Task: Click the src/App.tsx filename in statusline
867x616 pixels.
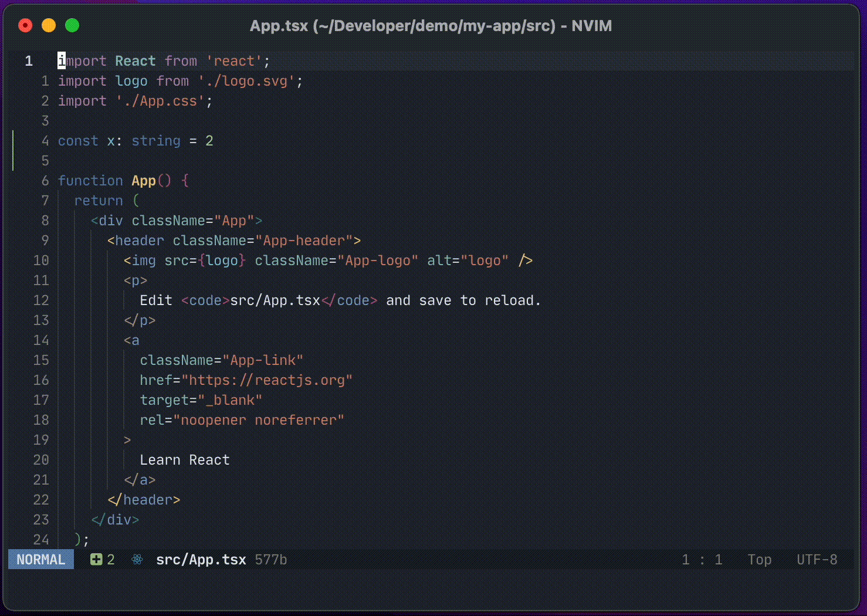Action: (201, 560)
